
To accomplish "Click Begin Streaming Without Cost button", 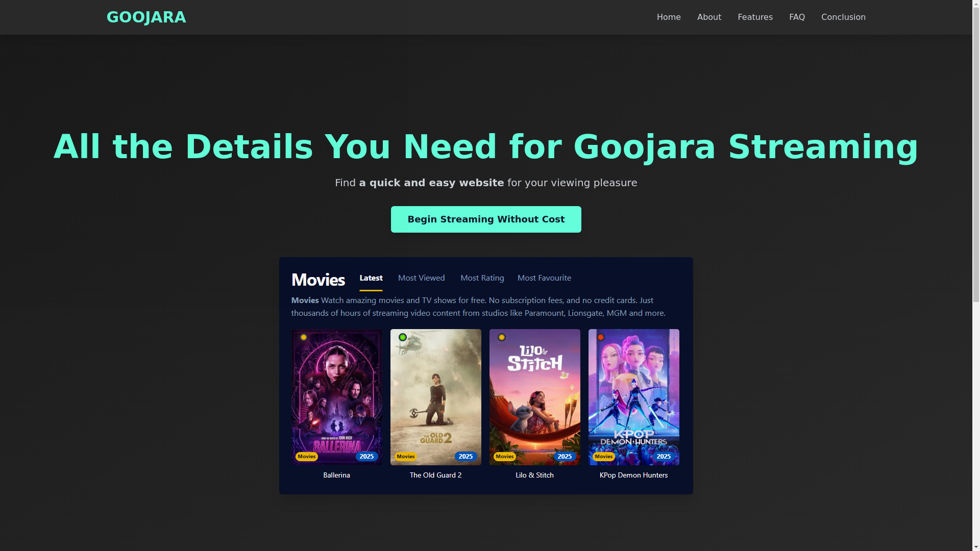I will (x=486, y=219).
